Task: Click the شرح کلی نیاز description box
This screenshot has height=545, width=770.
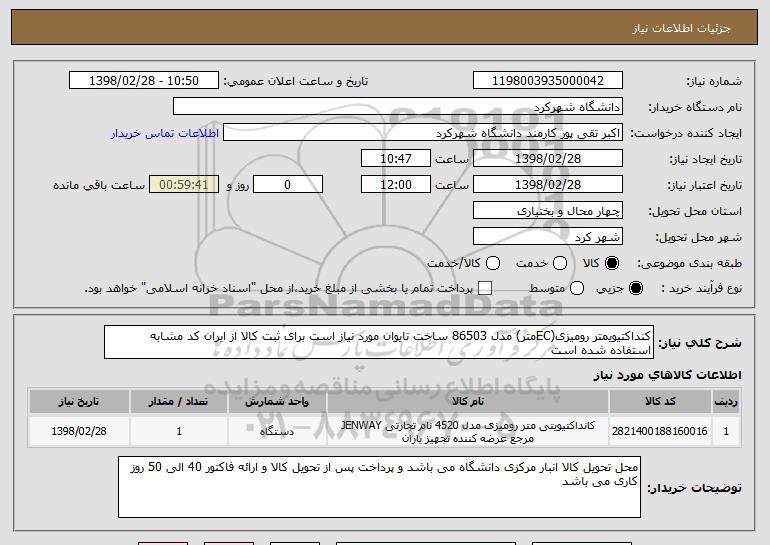Action: coord(379,342)
